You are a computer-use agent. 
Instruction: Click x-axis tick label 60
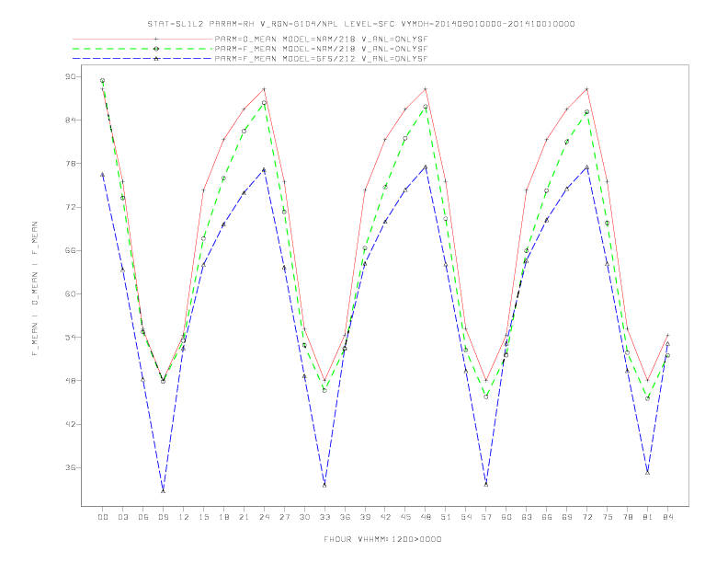pos(506,517)
